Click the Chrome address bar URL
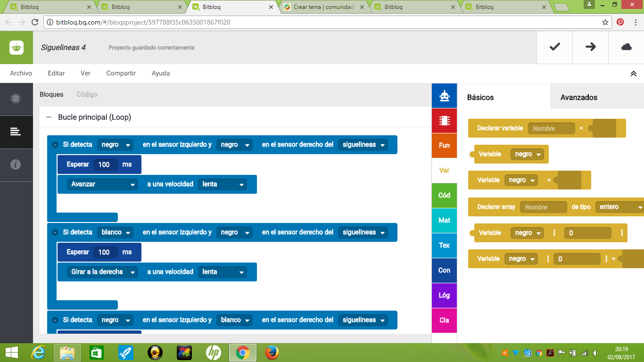Screen dimensions: 644x362 [x=143, y=22]
